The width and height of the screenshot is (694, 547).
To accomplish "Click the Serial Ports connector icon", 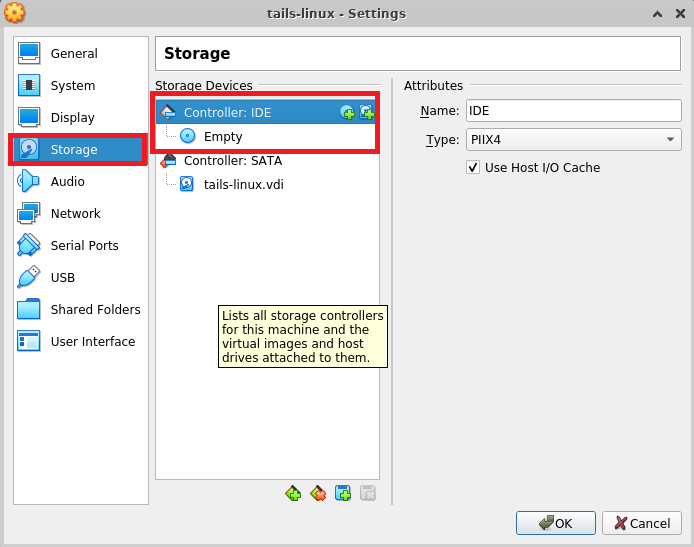I will pos(28,245).
